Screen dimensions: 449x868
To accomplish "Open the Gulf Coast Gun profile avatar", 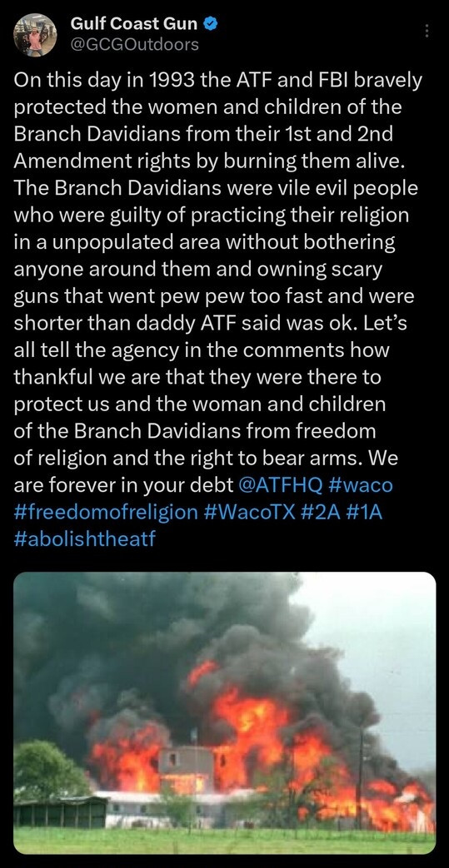I will pyautogui.click(x=35, y=35).
